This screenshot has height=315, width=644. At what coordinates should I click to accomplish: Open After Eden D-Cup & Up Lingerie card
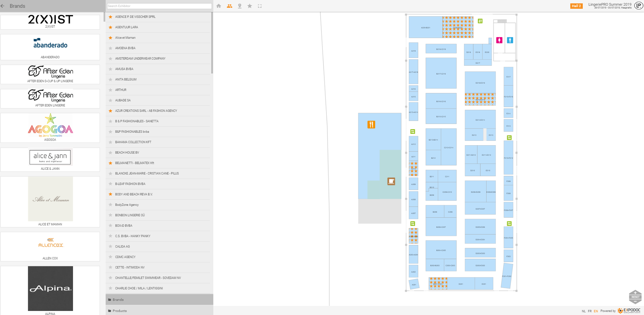(x=50, y=74)
